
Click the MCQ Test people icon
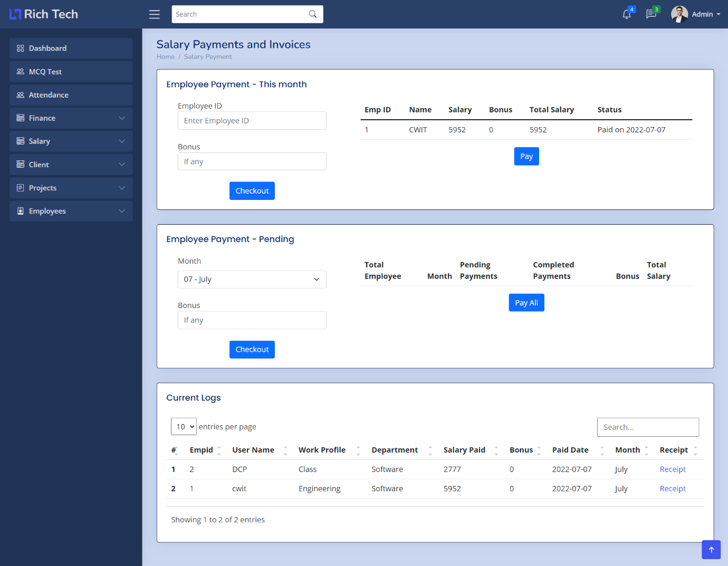coord(21,72)
